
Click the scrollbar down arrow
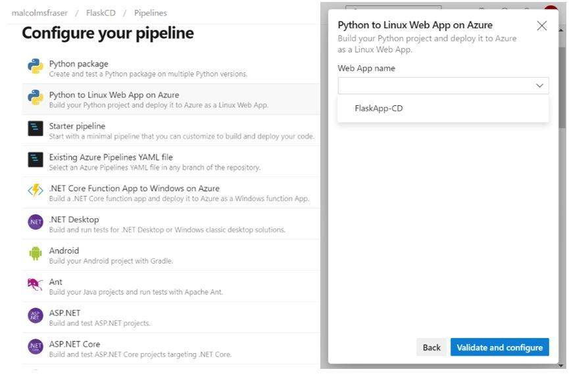[x=562, y=365]
